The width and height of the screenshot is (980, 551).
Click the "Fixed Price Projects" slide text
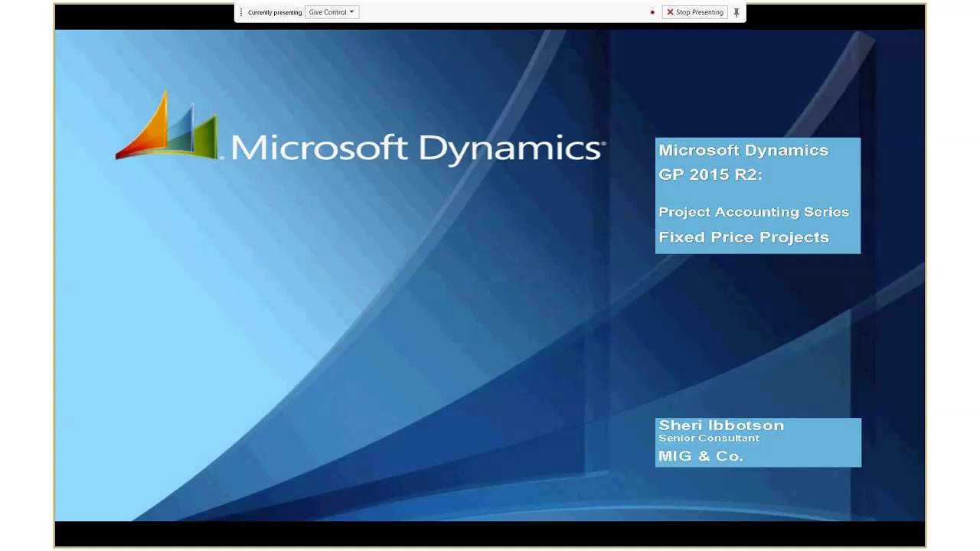743,237
